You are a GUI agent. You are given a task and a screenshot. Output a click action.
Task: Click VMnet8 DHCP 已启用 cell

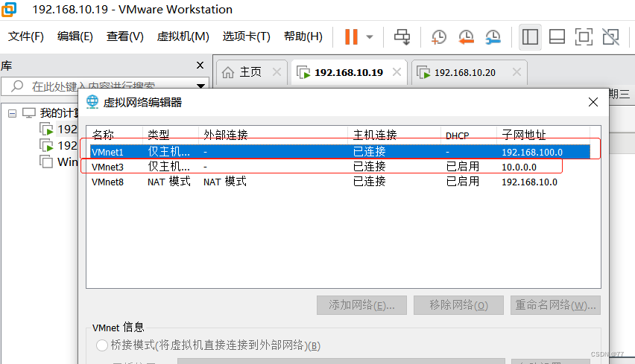463,182
